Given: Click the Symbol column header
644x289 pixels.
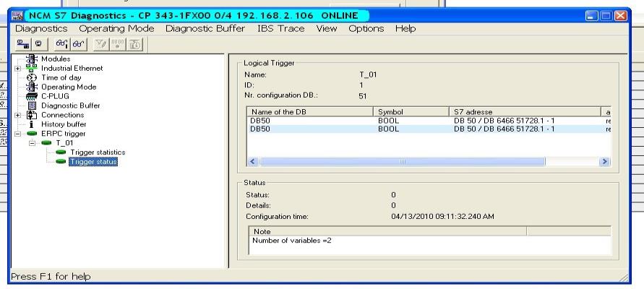Looking at the screenshot, I should 411,112.
